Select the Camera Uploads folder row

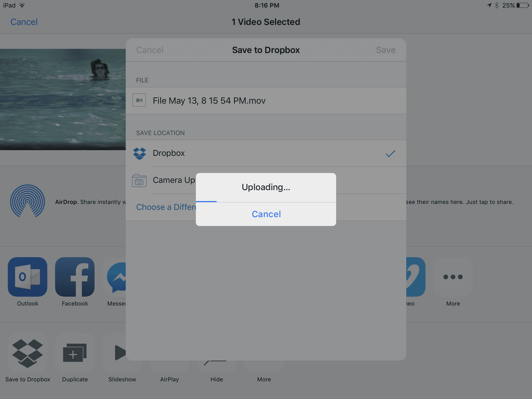click(x=266, y=180)
